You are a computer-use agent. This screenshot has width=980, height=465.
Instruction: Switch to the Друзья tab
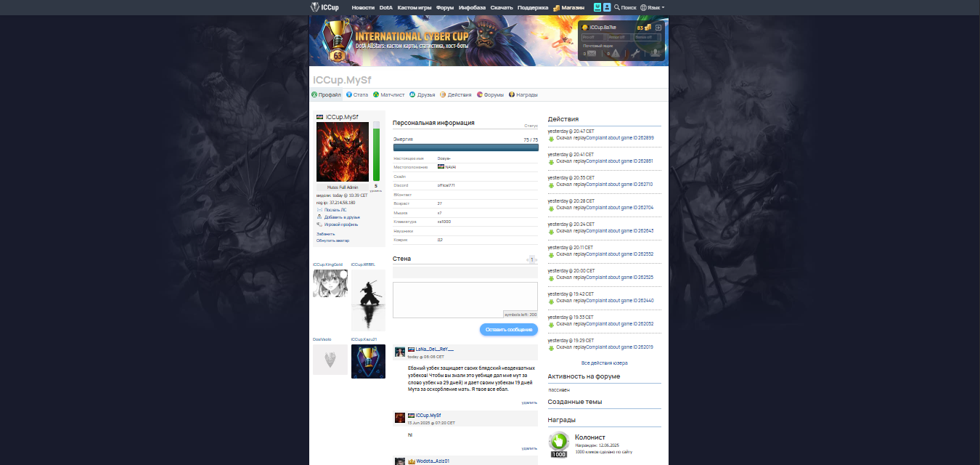point(422,94)
